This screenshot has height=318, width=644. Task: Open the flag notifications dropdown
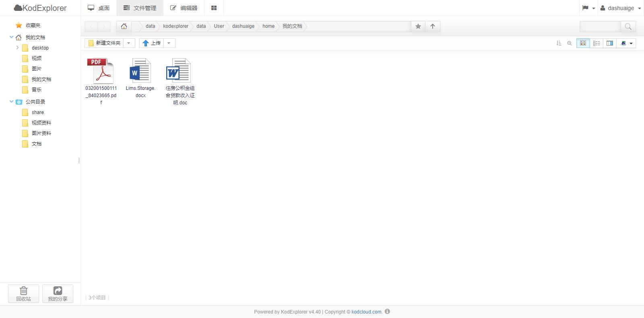click(588, 8)
